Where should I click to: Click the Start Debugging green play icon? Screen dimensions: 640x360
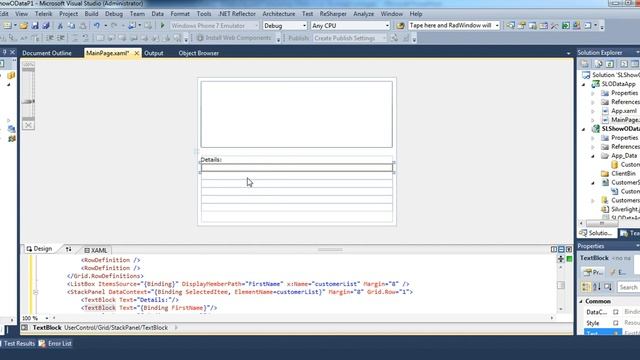[x=162, y=25]
